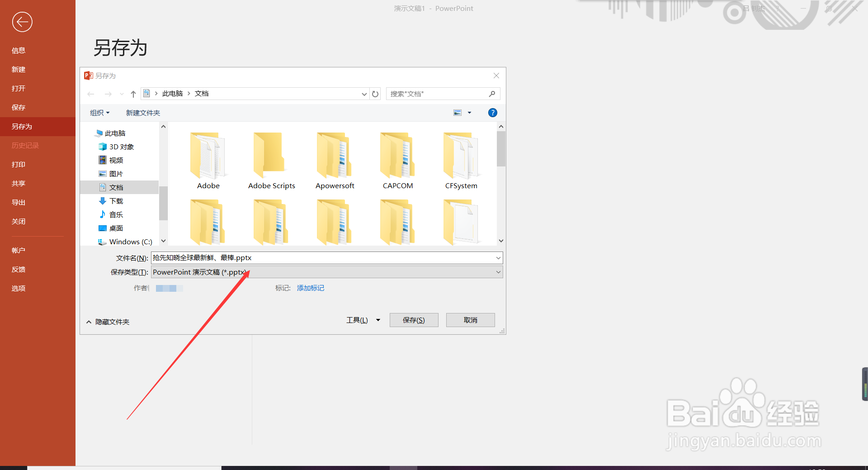Refresh the folder view
The height and width of the screenshot is (470, 868).
click(x=375, y=94)
